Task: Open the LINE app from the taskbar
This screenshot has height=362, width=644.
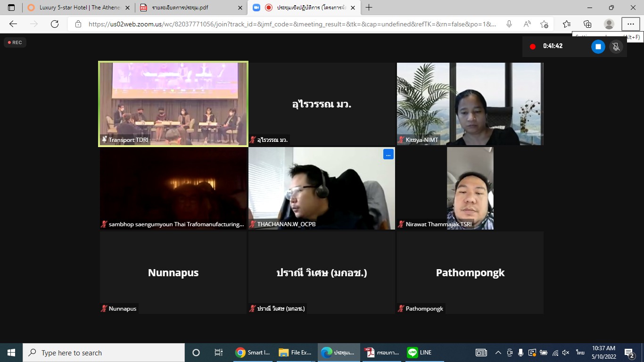Action: point(420,353)
